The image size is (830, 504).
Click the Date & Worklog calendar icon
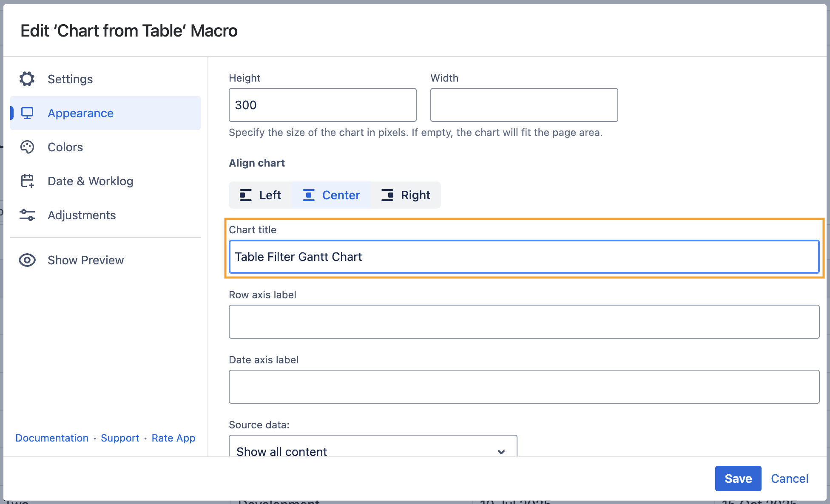pos(27,181)
